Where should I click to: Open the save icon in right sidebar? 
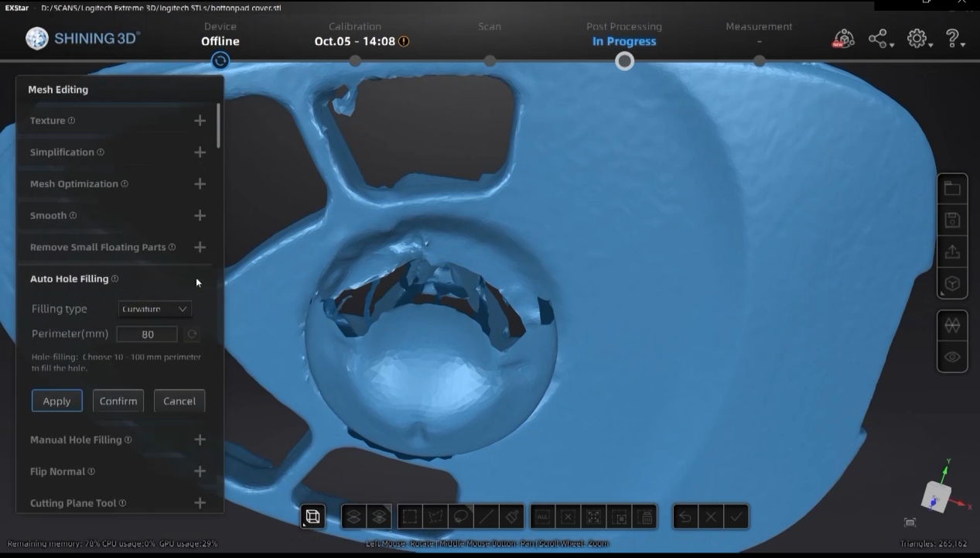[x=952, y=219]
